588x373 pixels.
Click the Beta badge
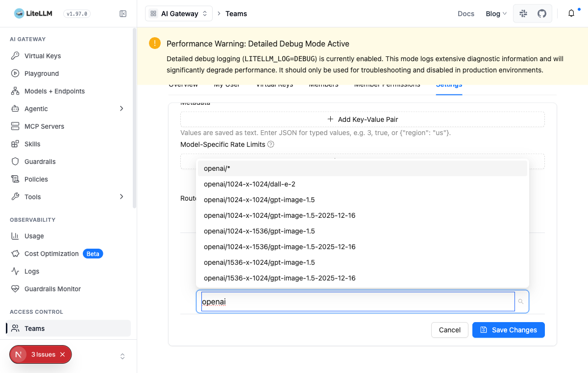93,254
